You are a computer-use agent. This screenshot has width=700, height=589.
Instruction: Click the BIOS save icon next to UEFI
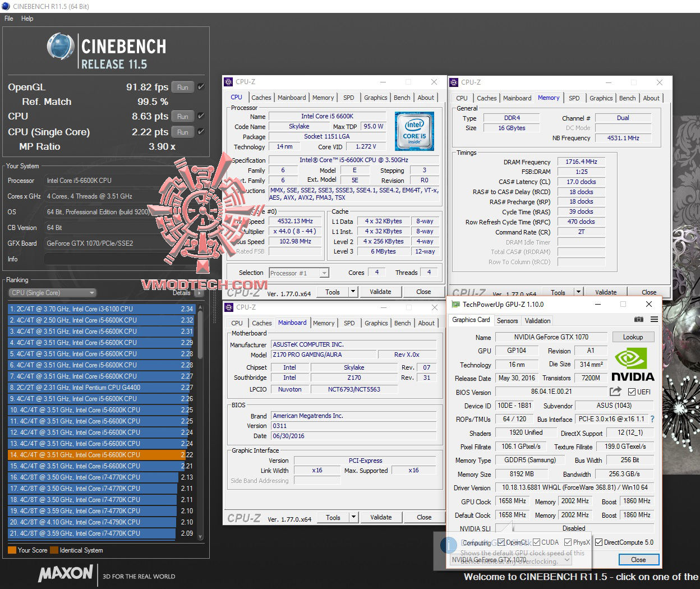pos(615,391)
